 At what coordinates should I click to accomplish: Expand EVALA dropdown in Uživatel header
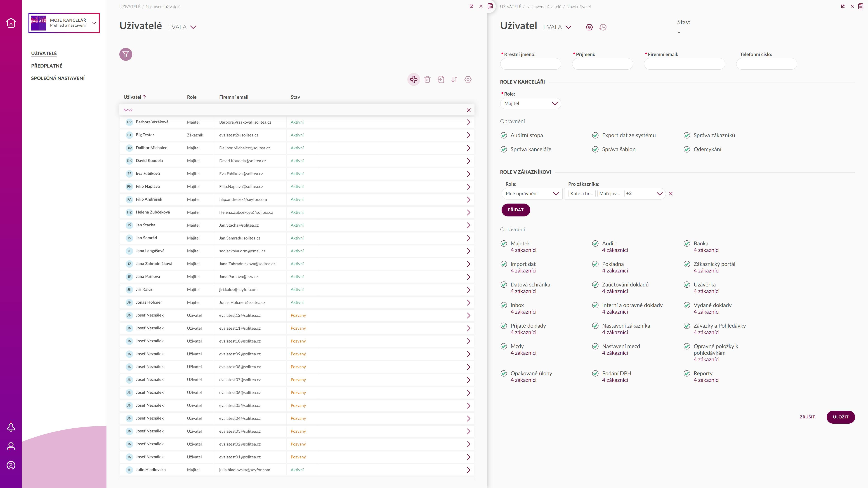pos(568,27)
